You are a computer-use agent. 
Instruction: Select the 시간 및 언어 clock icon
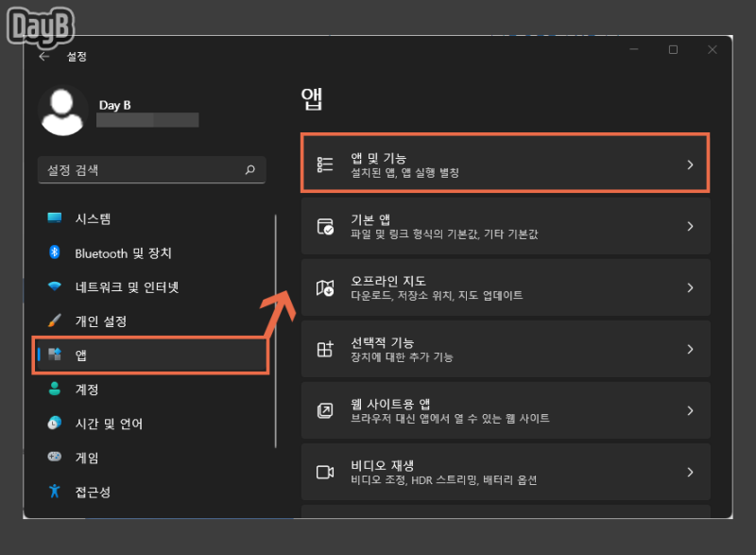click(55, 423)
